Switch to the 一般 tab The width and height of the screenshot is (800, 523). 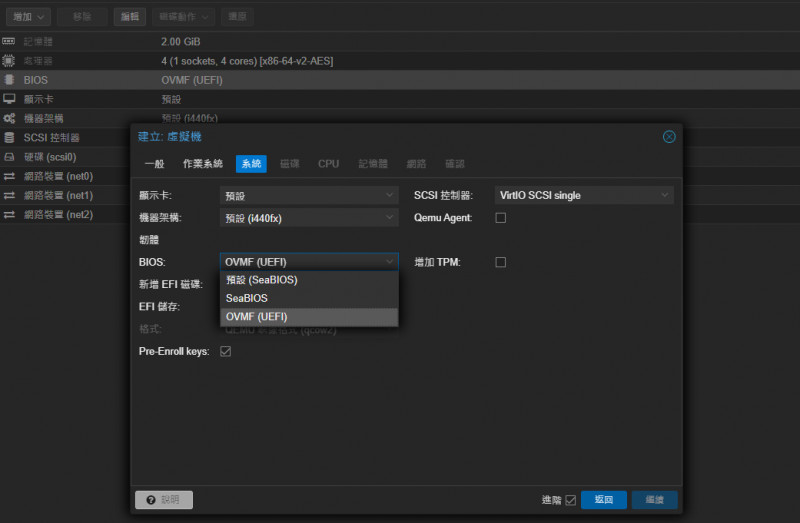point(154,163)
